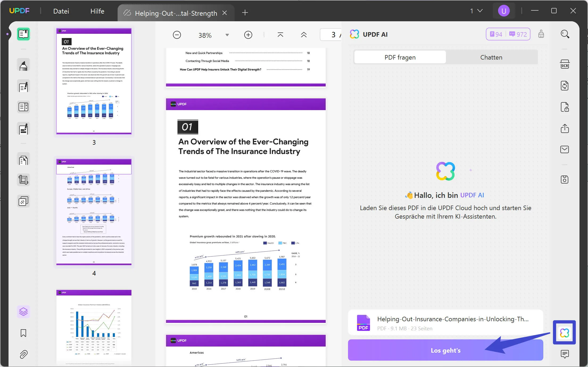Switch to the Chatten tab
The width and height of the screenshot is (588, 367).
pos(491,57)
